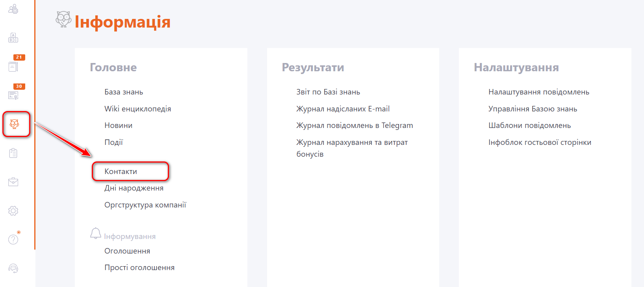This screenshot has width=644, height=287.
Task: Open База знань in Головне section
Action: click(124, 92)
